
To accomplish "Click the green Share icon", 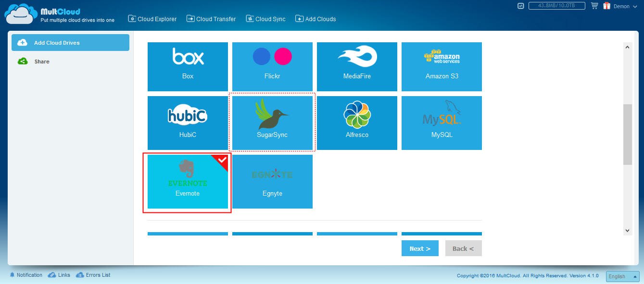I will [22, 62].
